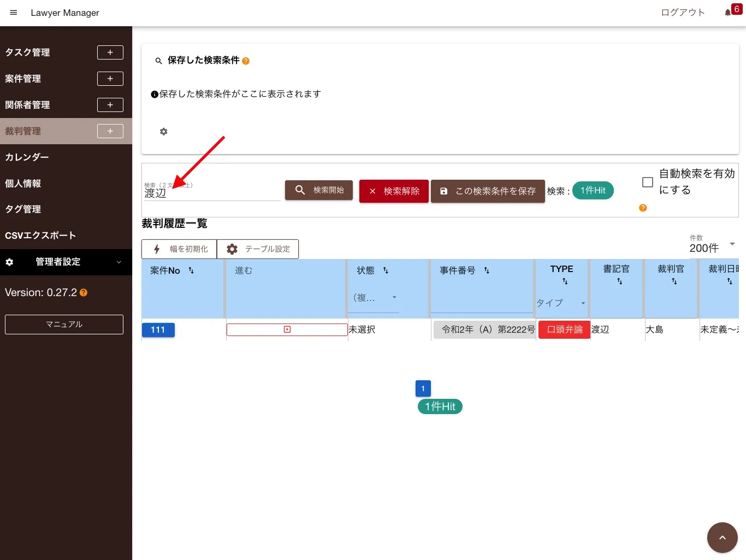
Task: Click the マニュアル button
Action: click(x=64, y=325)
